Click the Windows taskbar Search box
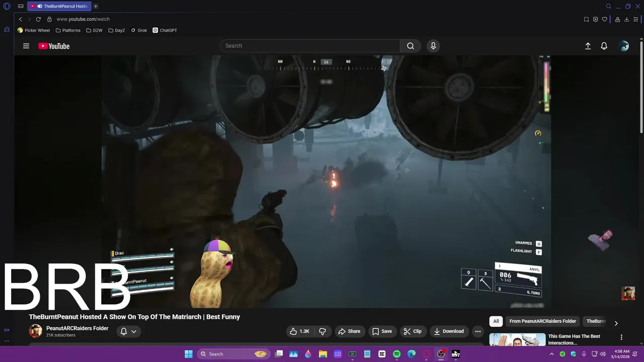Viewport: 644px width, 362px height. 233,354
